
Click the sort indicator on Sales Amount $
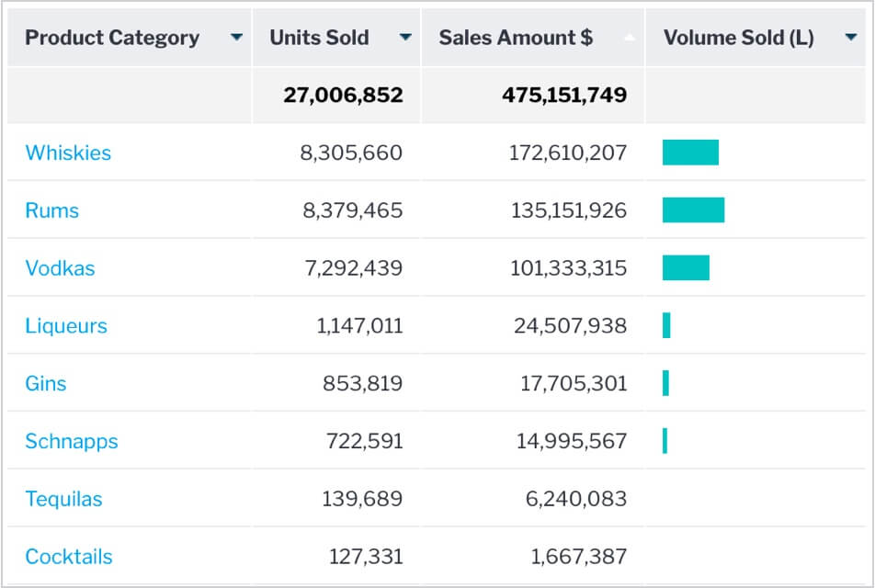tap(629, 38)
